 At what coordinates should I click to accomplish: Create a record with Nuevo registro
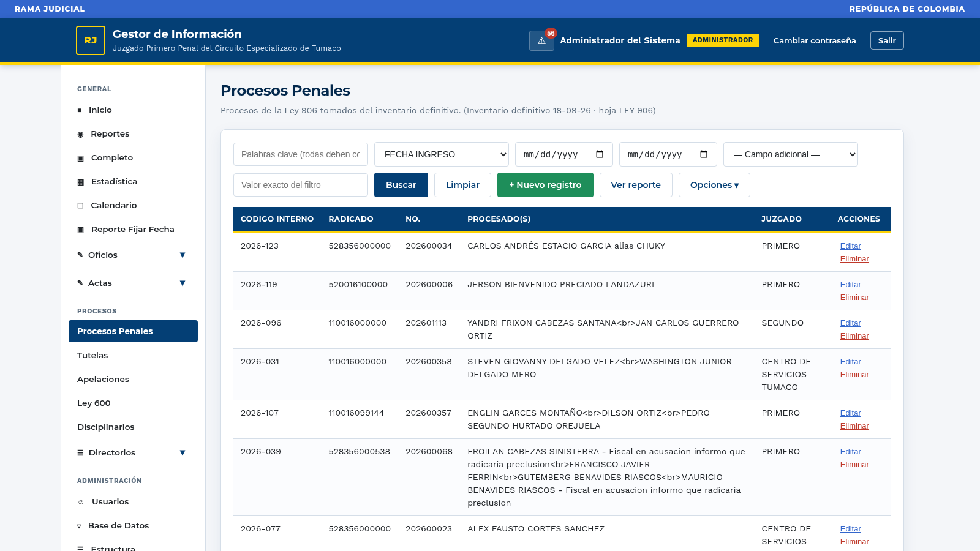[545, 185]
